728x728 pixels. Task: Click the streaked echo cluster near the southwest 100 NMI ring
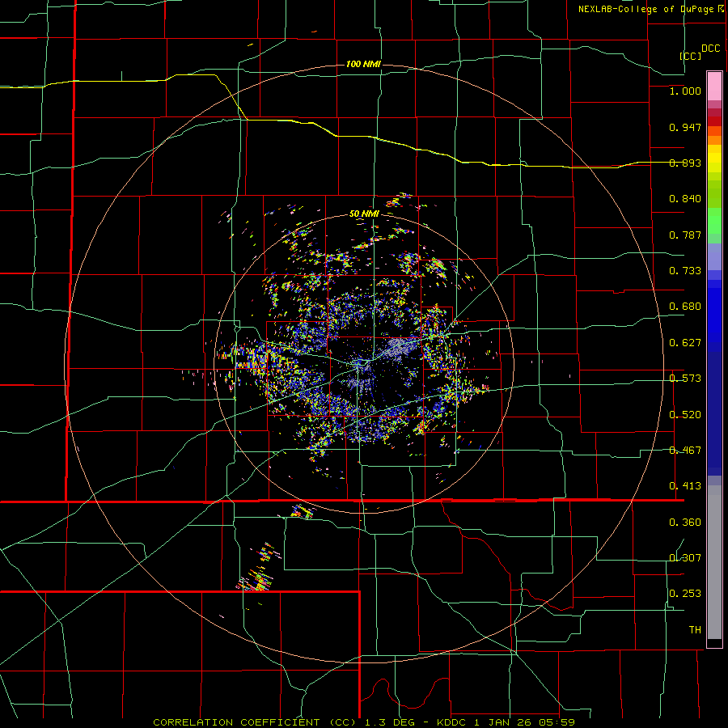(x=260, y=569)
